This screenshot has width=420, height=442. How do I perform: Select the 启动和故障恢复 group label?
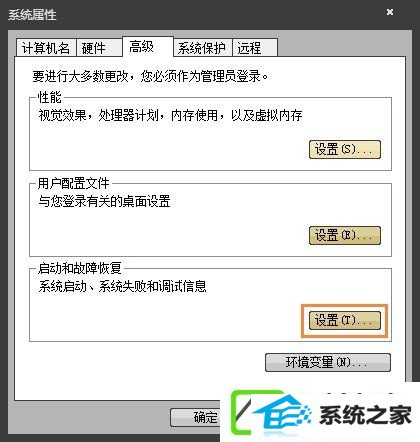point(79,268)
